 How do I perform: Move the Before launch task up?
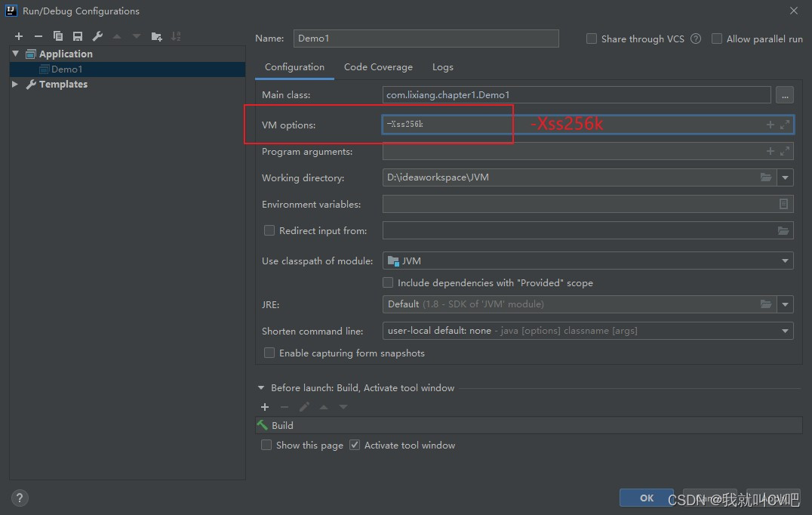(324, 407)
